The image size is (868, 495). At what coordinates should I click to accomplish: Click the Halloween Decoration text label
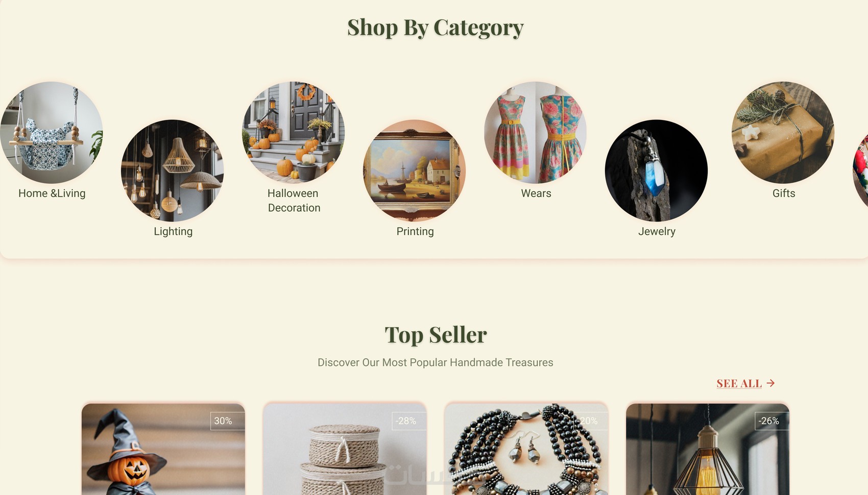(294, 201)
